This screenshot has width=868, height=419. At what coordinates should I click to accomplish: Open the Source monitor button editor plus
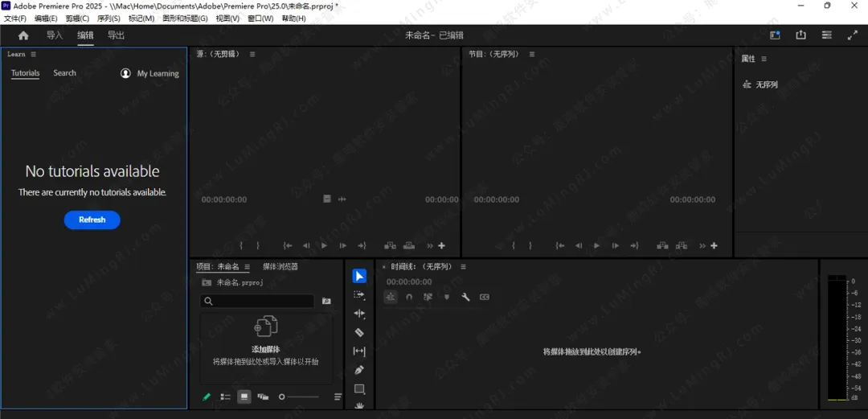pos(442,245)
